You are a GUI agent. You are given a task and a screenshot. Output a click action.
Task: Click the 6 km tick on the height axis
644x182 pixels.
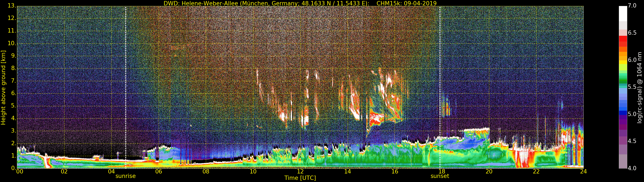pos(14,93)
